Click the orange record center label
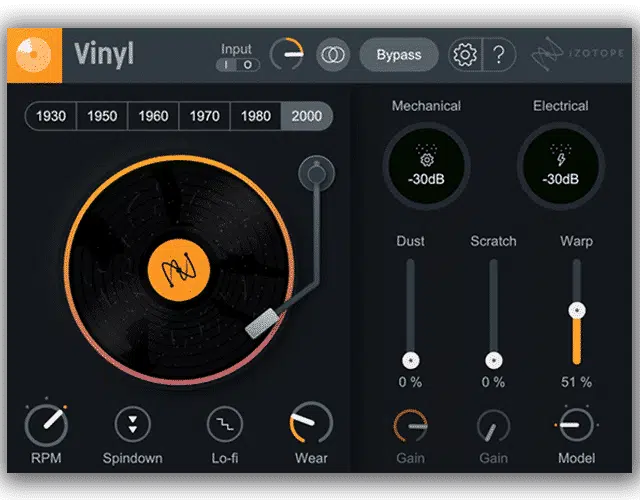 click(179, 270)
